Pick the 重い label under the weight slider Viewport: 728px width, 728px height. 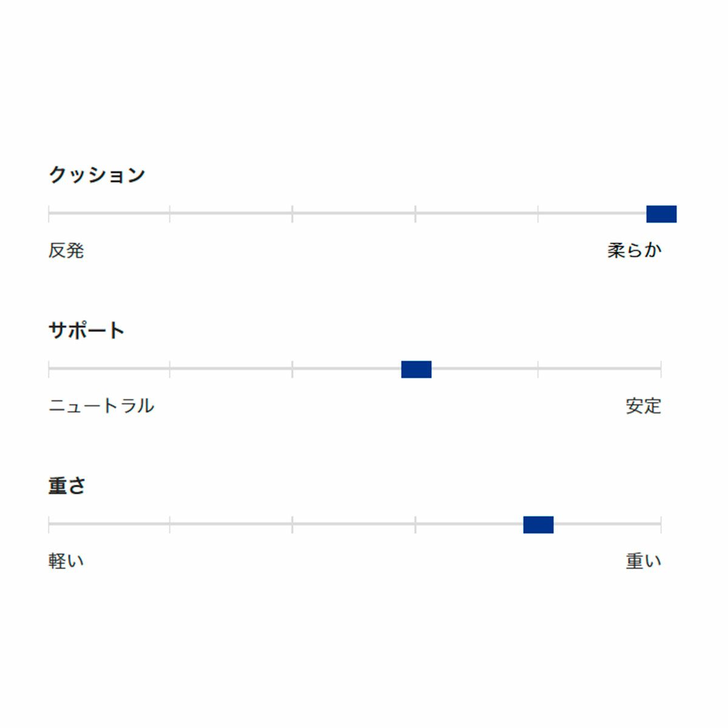[x=643, y=561]
